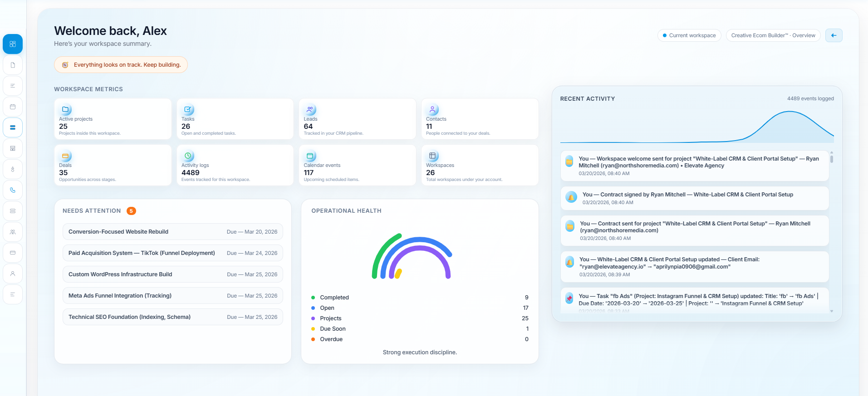
Task: Click the Activity logs metric card
Action: pos(235,165)
